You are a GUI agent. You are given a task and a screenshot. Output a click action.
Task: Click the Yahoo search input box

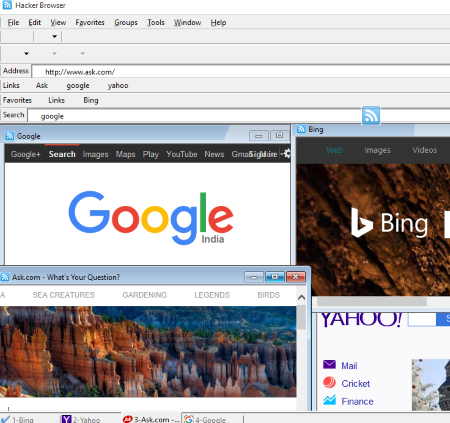coord(421,319)
